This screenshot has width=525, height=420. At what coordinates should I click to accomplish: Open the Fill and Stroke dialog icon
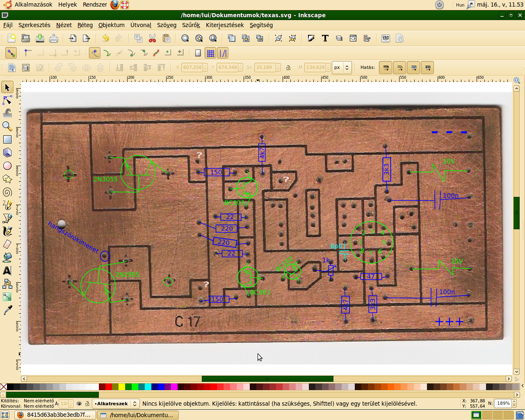click(x=311, y=38)
